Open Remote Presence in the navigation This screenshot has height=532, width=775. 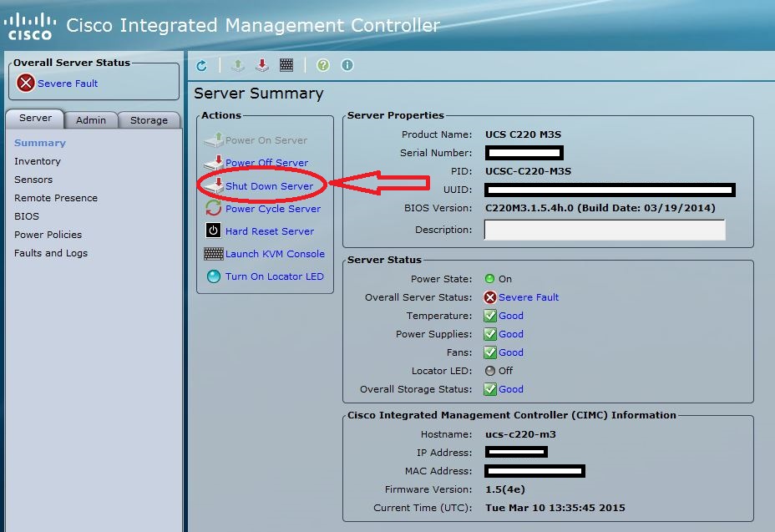pos(56,198)
